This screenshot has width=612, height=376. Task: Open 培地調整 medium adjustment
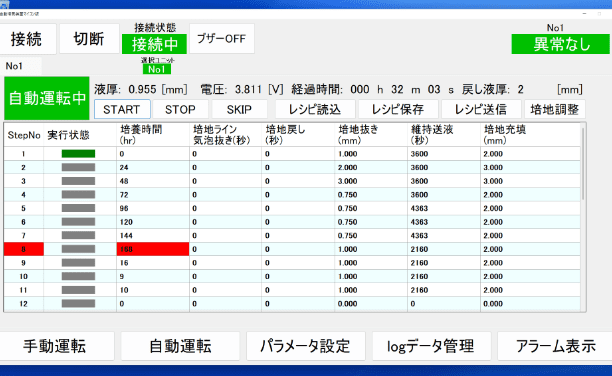click(554, 109)
